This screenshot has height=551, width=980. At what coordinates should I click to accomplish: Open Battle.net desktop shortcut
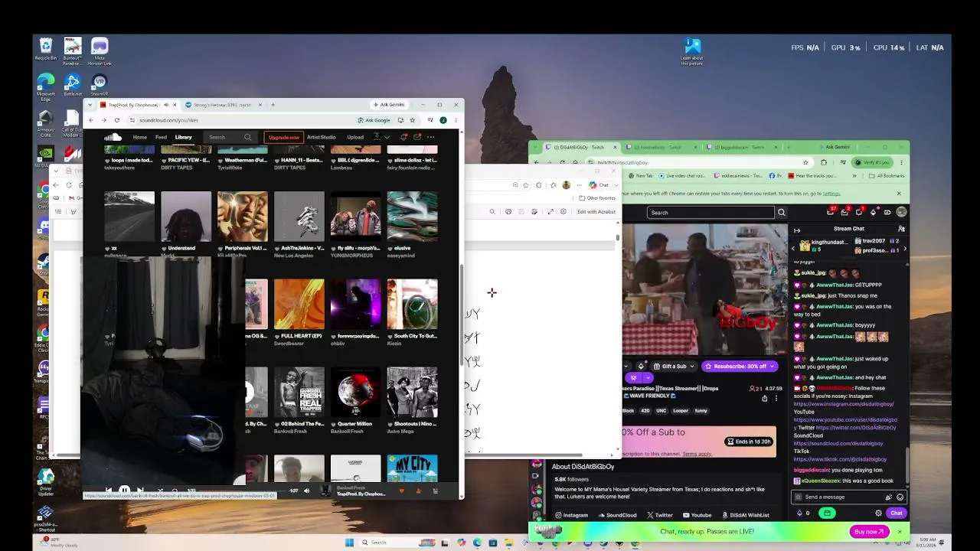tap(73, 84)
